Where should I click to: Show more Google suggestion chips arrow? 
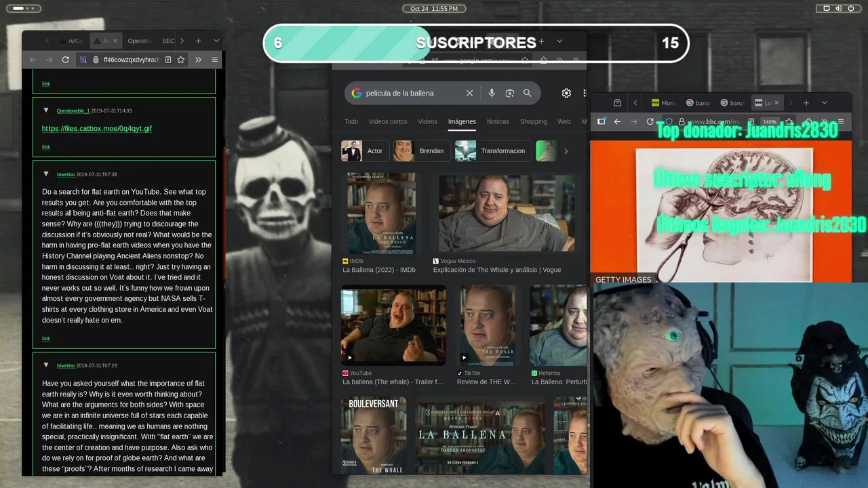566,151
